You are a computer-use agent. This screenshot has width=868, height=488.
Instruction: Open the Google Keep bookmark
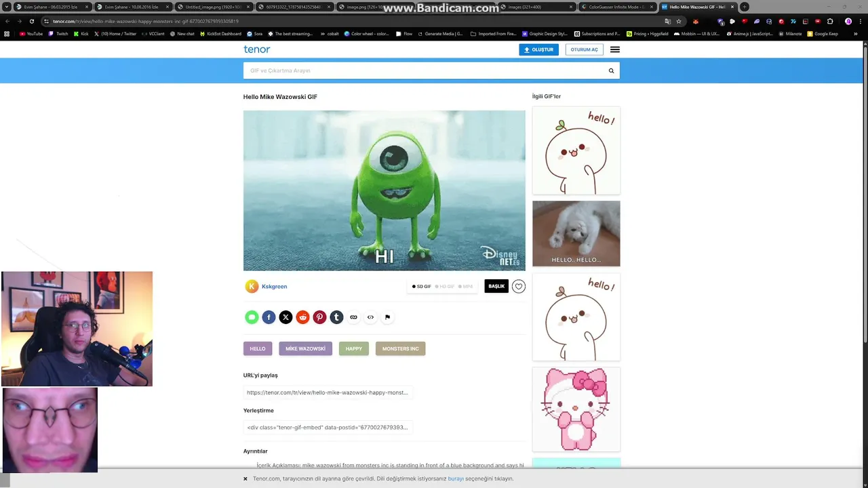(823, 34)
